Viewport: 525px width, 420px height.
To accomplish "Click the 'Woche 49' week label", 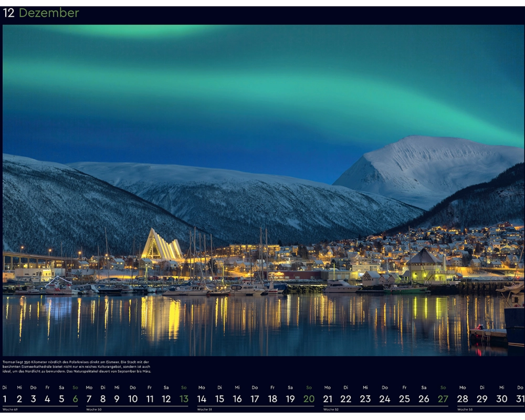I will (10, 409).
